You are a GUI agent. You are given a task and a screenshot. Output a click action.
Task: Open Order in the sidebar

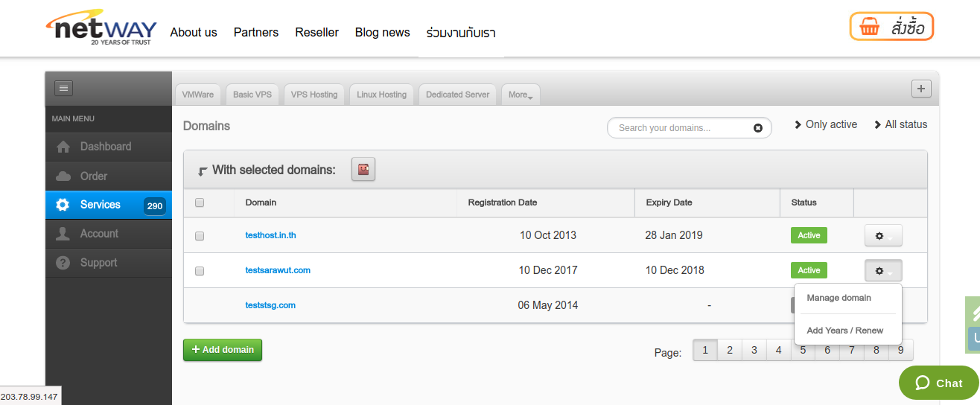click(x=109, y=176)
